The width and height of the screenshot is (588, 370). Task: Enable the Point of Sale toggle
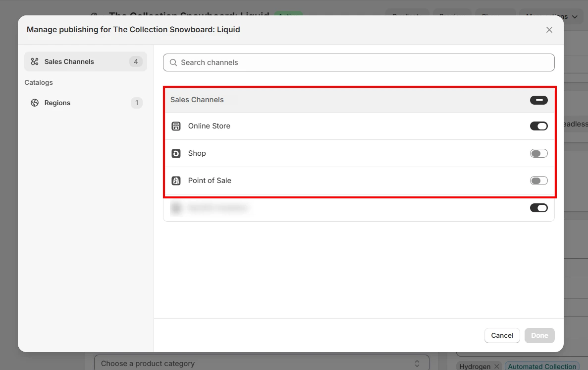(x=538, y=181)
